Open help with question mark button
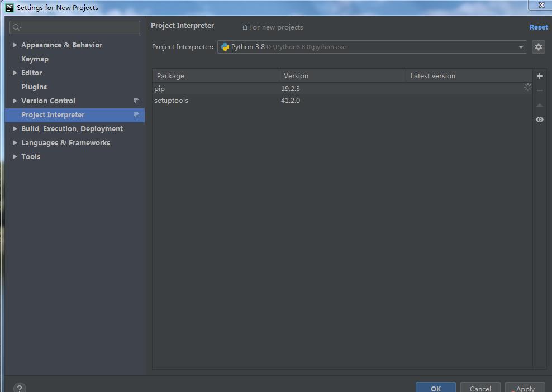This screenshot has width=552, height=392. point(20,388)
